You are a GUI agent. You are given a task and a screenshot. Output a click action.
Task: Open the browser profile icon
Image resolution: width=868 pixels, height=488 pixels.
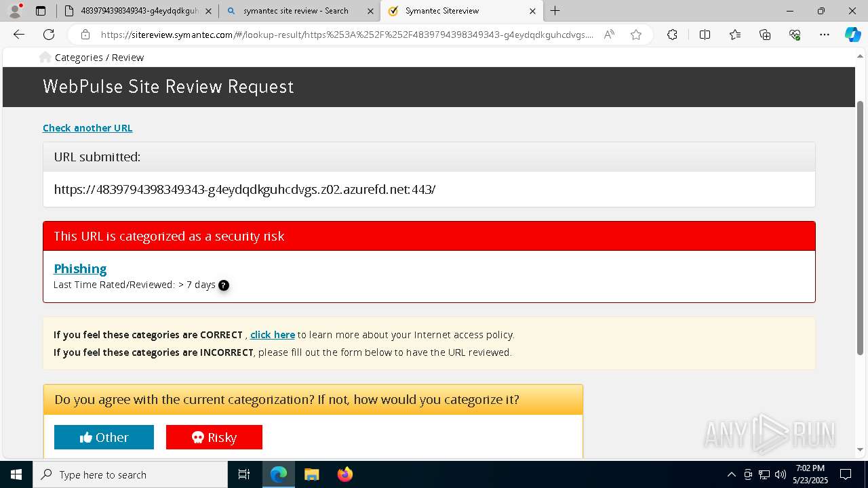click(x=14, y=11)
